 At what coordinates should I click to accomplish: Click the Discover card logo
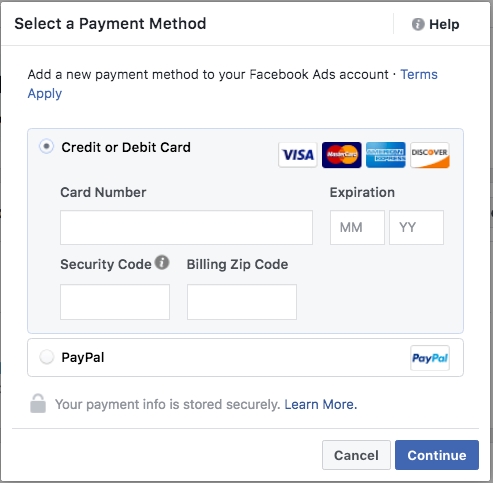(x=430, y=155)
